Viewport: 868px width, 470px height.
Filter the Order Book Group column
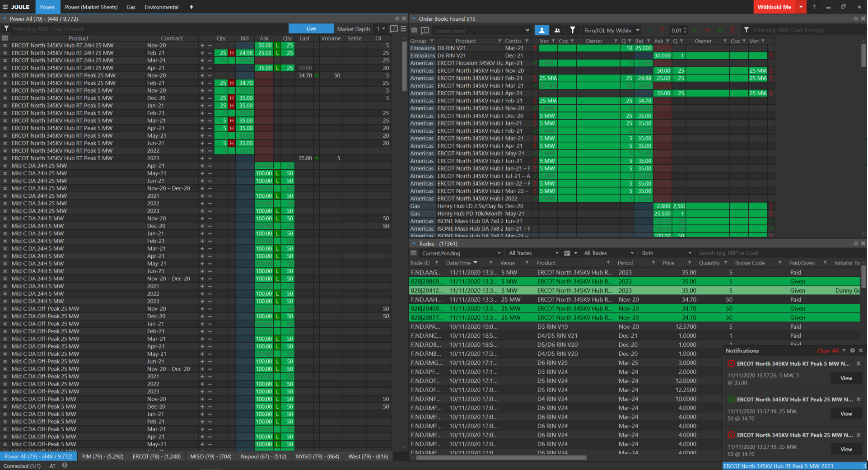pyautogui.click(x=432, y=41)
